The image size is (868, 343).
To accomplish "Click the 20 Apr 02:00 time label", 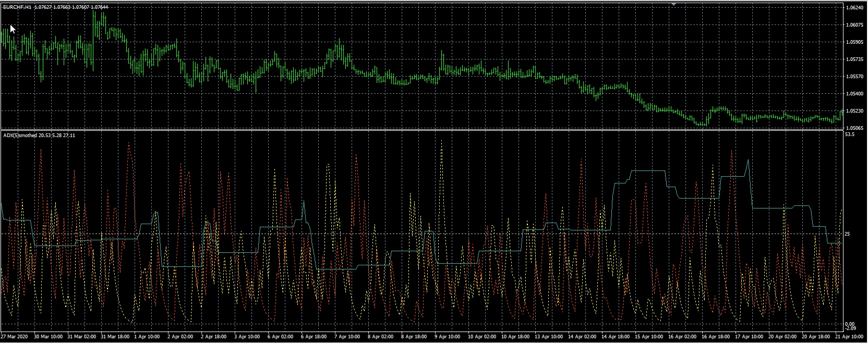I will point(783,337).
